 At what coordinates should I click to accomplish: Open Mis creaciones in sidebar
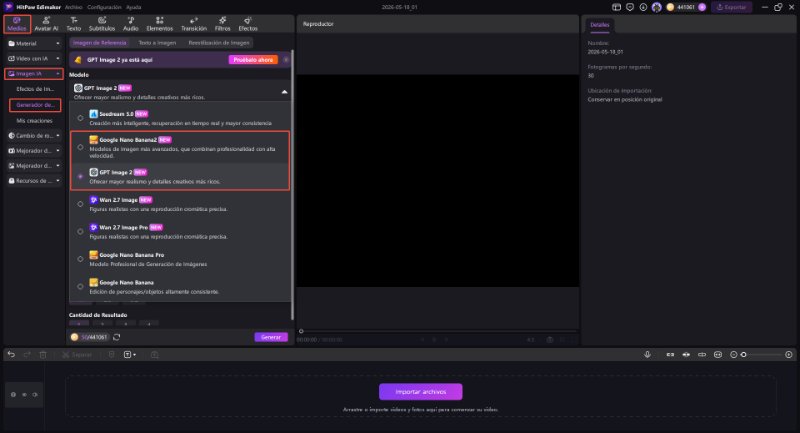(34, 121)
